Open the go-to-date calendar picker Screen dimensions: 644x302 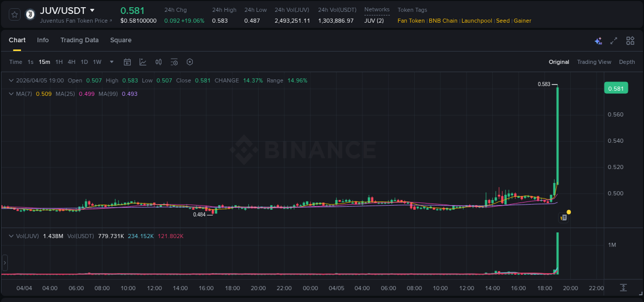(x=127, y=62)
